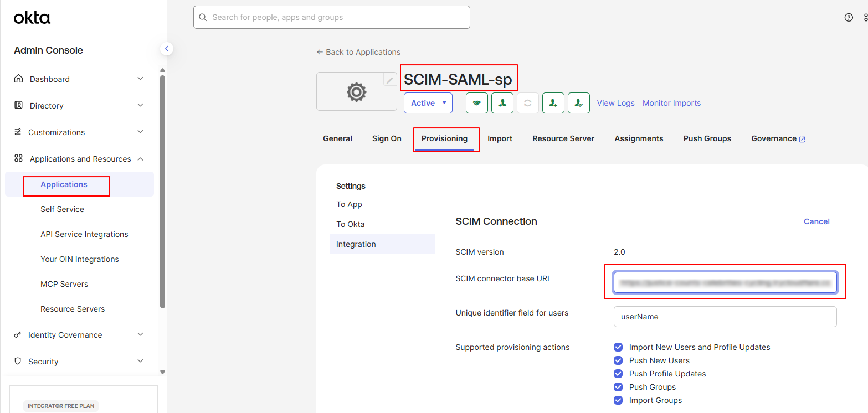Image resolution: width=868 pixels, height=413 pixels.
Task: Toggle the Import Groups checkbox
Action: tap(618, 400)
